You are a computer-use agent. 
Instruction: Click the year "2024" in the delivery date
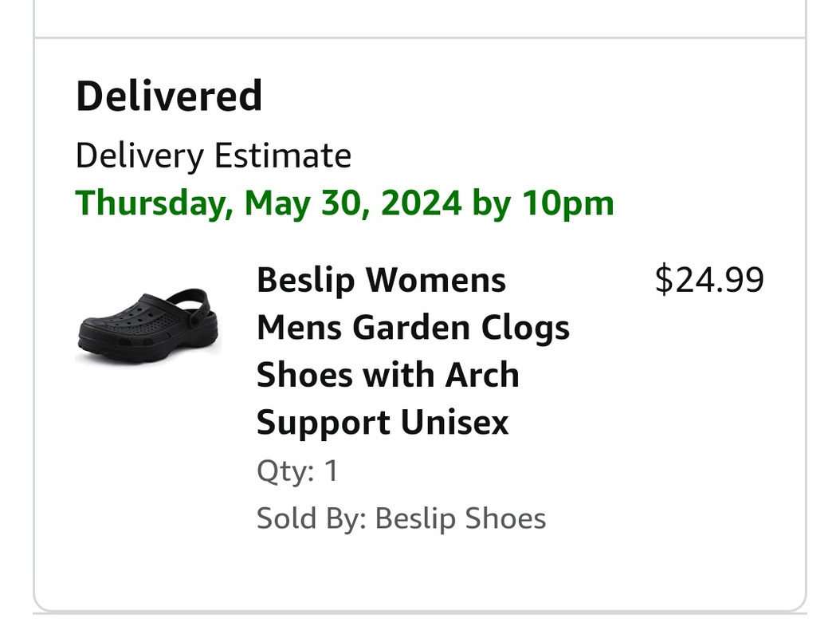(421, 203)
